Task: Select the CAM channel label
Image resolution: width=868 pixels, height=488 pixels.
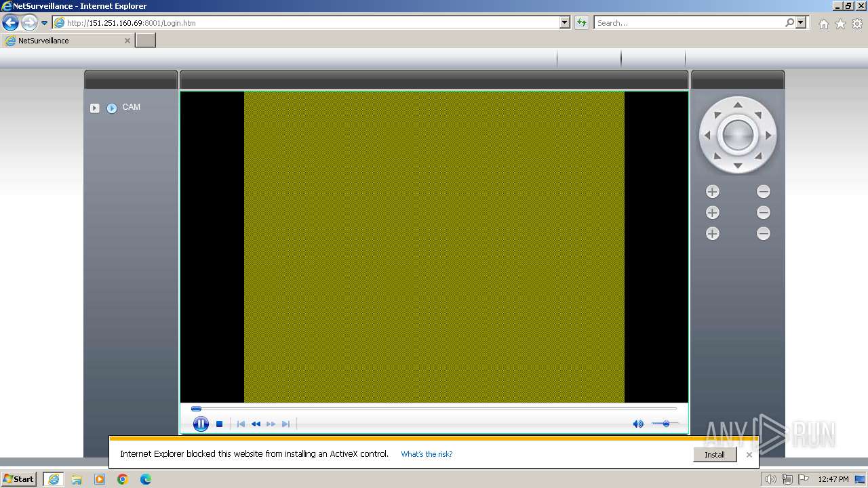Action: click(131, 107)
